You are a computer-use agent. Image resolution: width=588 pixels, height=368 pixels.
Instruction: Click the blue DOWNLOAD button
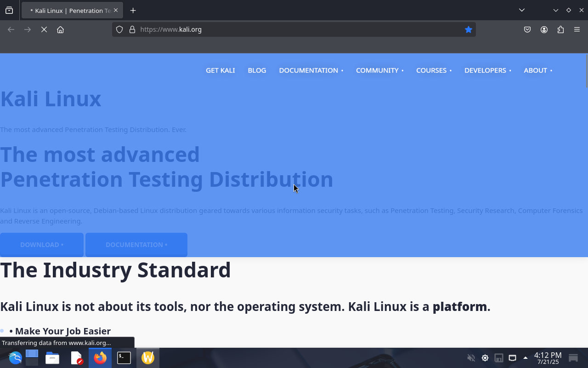click(42, 245)
